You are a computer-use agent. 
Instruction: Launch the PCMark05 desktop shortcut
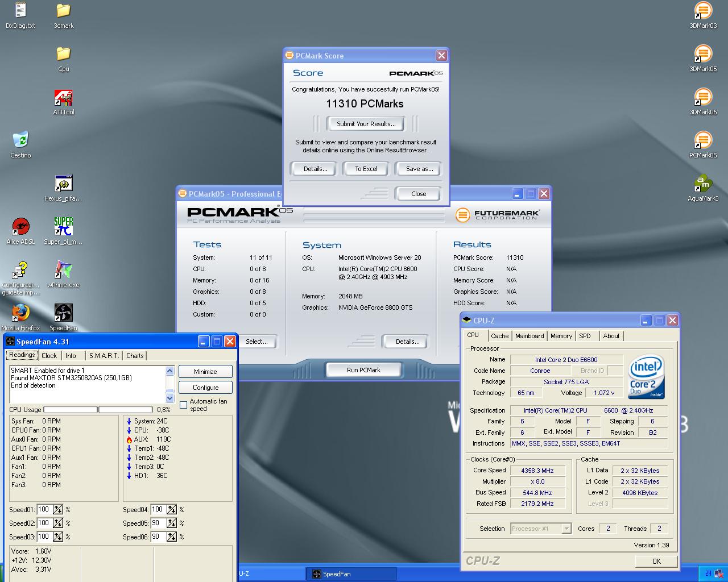pyautogui.click(x=703, y=145)
